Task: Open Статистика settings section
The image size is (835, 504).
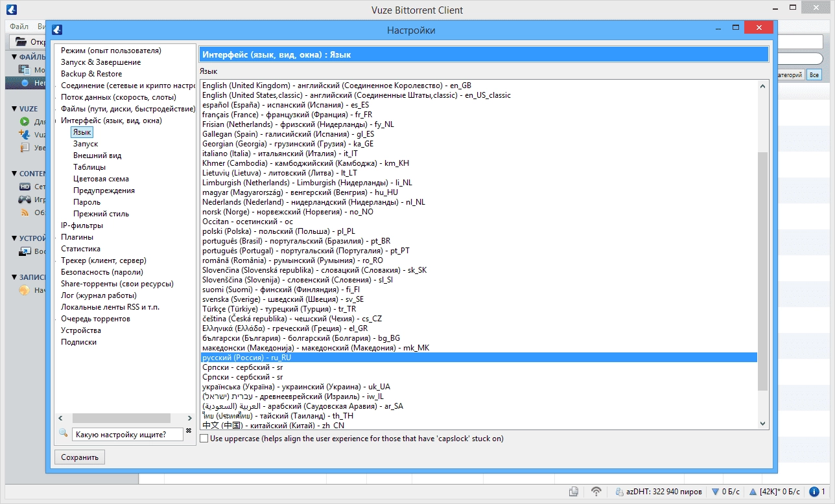Action: tap(80, 249)
